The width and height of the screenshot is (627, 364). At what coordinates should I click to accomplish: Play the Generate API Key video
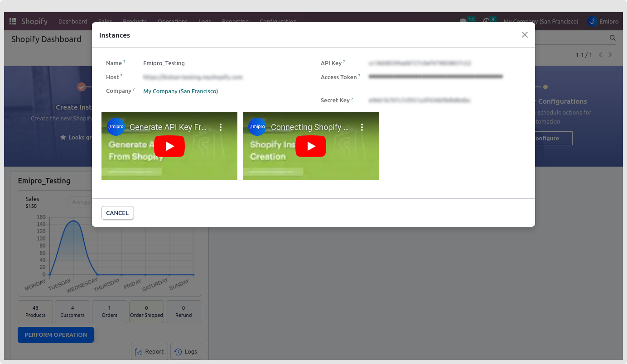(169, 146)
